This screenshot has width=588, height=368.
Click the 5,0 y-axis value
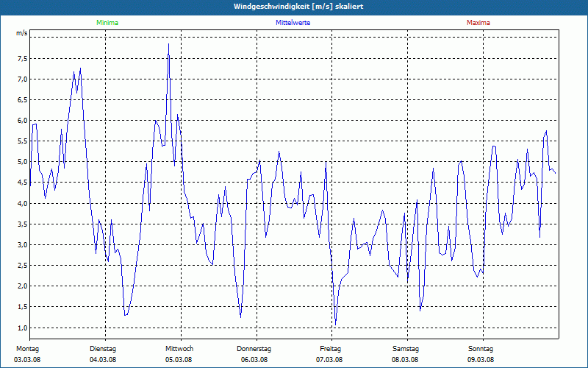coord(22,162)
